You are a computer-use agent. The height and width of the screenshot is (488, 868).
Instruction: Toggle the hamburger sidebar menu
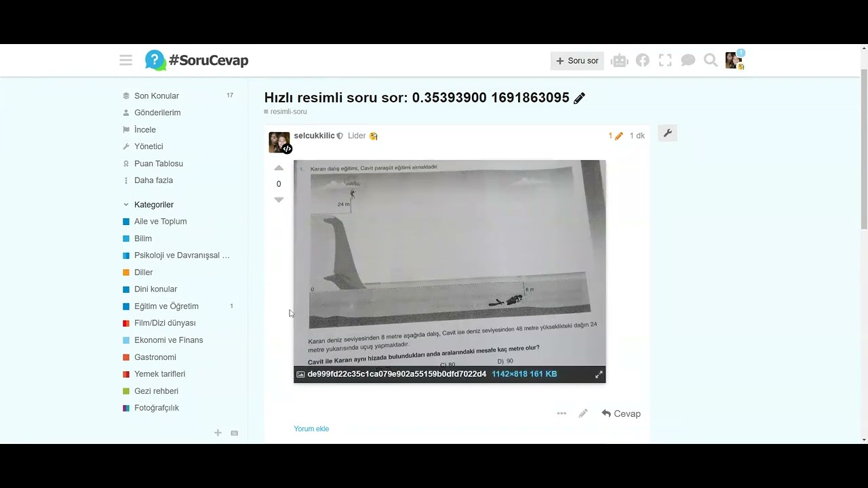(x=125, y=60)
